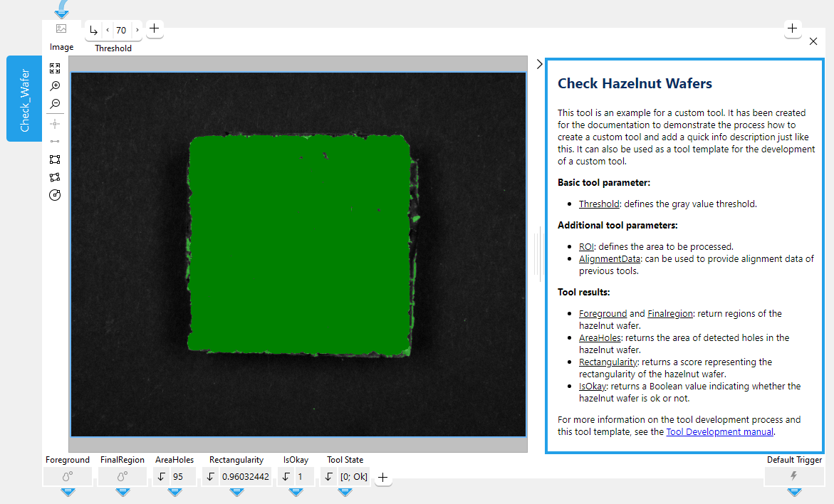Open the AlignmentData parameter link
This screenshot has height=504, width=834.
pos(610,259)
